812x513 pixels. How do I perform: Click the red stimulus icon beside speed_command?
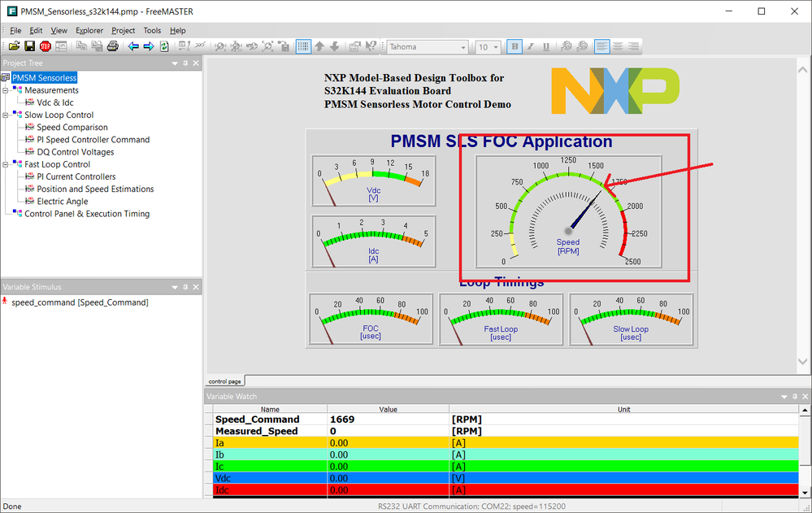click(5, 301)
